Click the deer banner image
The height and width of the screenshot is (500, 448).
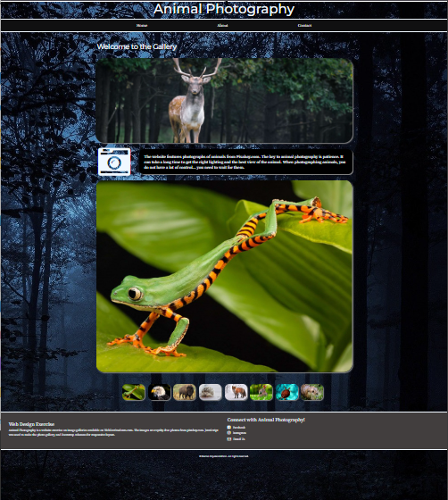(225, 100)
